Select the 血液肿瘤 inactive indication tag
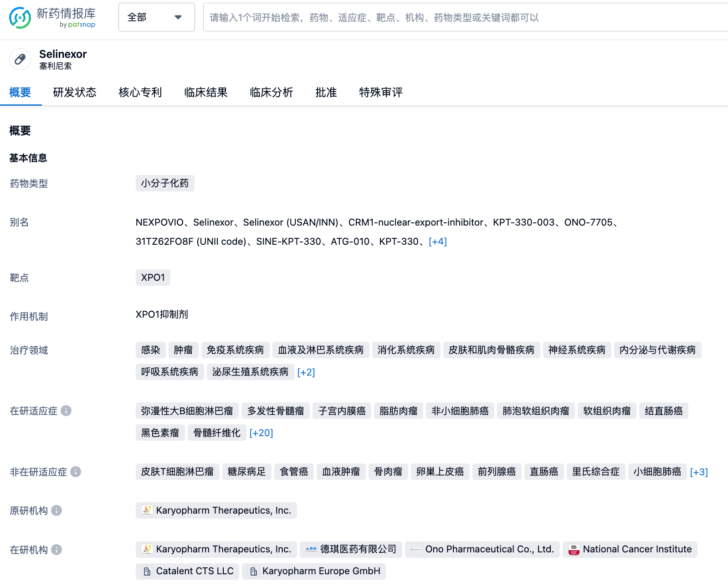Image resolution: width=728 pixels, height=587 pixels. [341, 472]
